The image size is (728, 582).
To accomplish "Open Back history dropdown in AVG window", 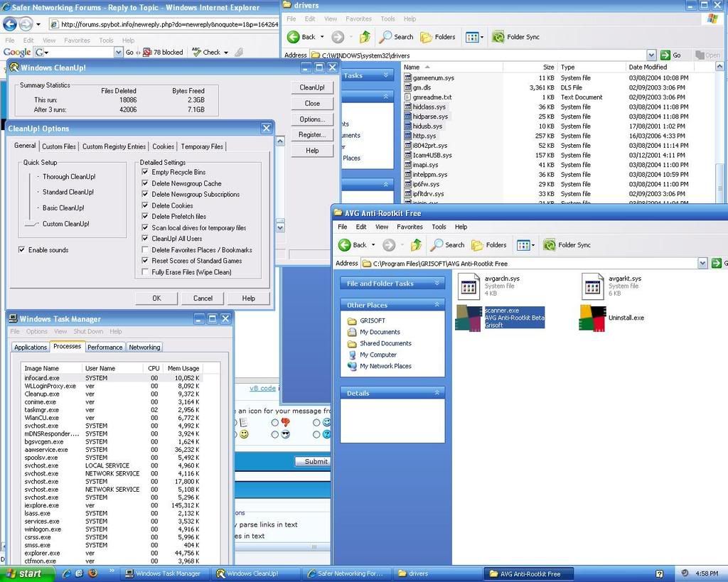I will (373, 244).
